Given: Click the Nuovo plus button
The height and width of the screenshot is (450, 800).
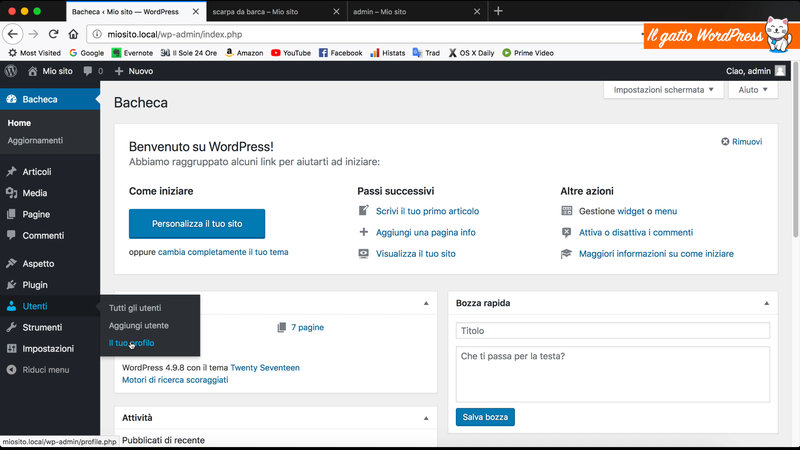Looking at the screenshot, I should pyautogui.click(x=134, y=71).
